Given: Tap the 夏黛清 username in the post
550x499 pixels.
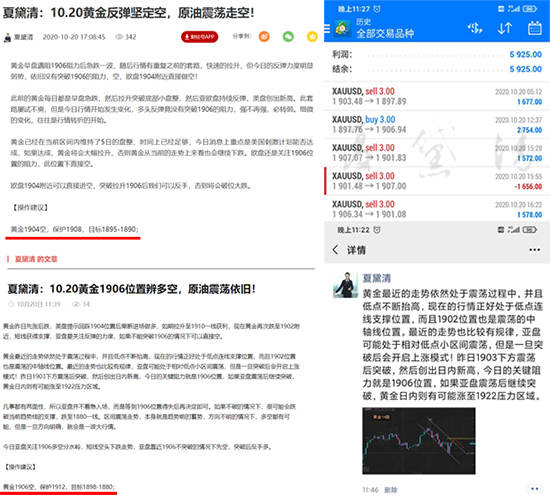Looking at the screenshot, I should (377, 278).
